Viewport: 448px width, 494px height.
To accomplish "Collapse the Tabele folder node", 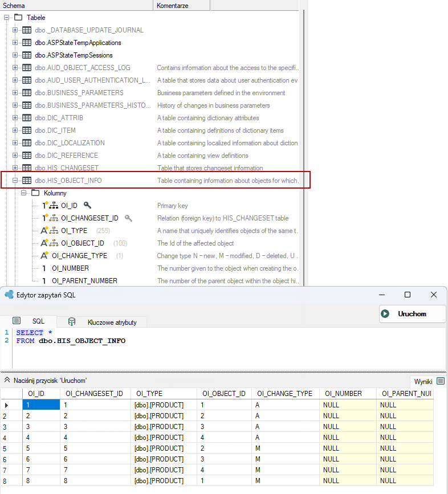I will coord(6,18).
